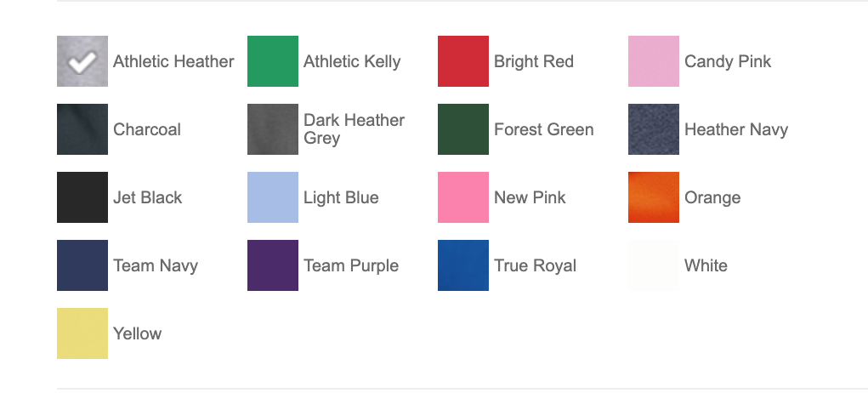Pick the Heather Navy swatch
868x393 pixels.
(x=654, y=129)
